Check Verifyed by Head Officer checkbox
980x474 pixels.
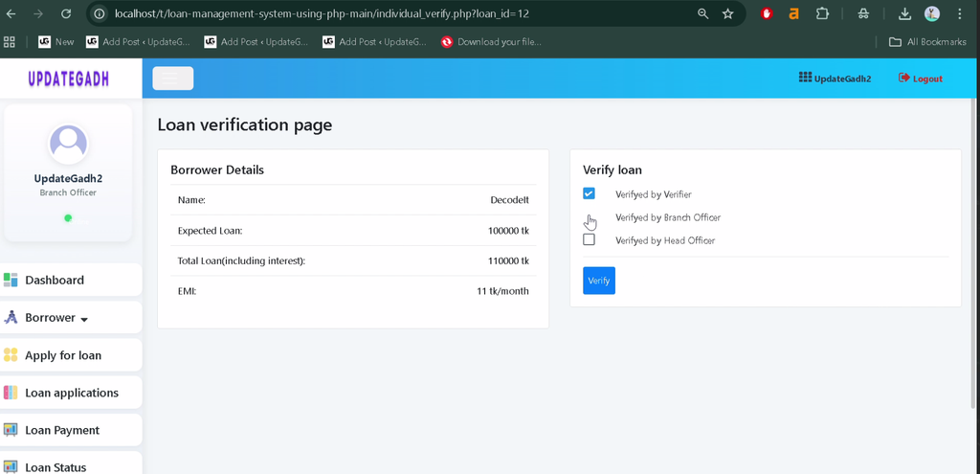pyautogui.click(x=589, y=239)
